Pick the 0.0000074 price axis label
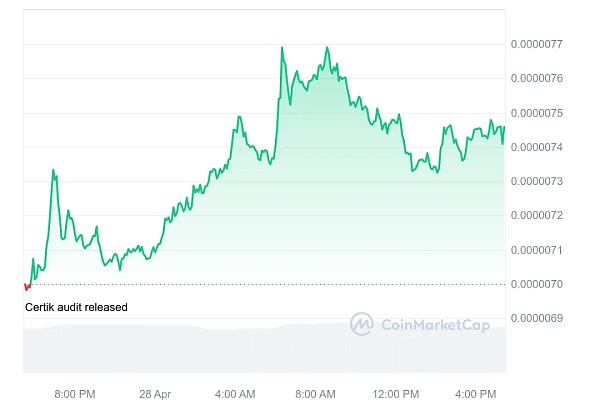The height and width of the screenshot is (400, 600). [540, 147]
